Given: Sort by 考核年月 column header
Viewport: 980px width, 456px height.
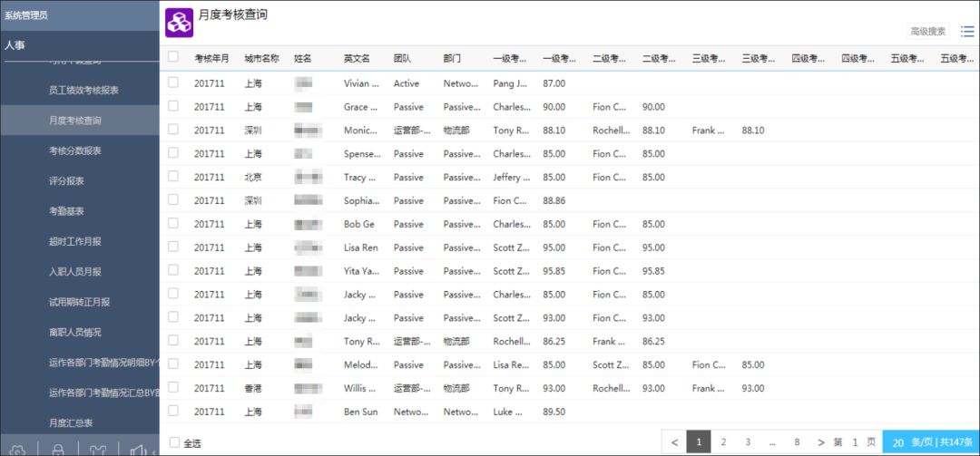Looking at the screenshot, I should [x=211, y=58].
